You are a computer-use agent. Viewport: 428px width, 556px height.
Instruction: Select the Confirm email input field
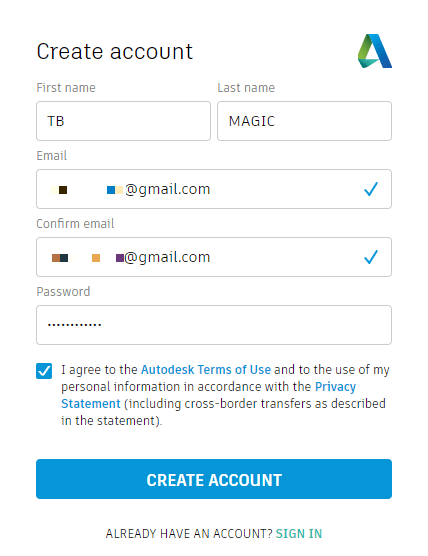[214, 257]
